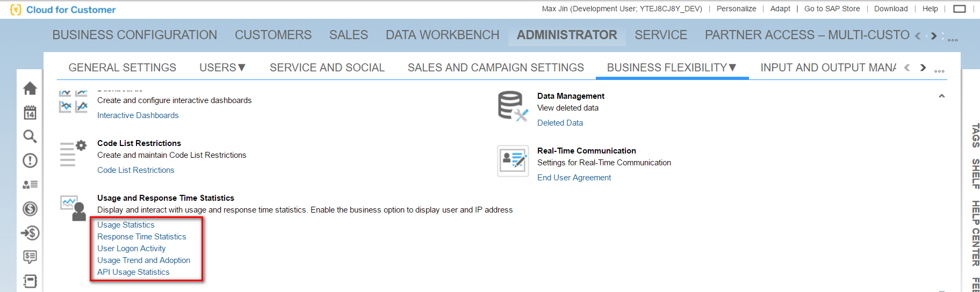Open the Search magnifier sidebar icon
980x292 pixels.
pos(30,136)
